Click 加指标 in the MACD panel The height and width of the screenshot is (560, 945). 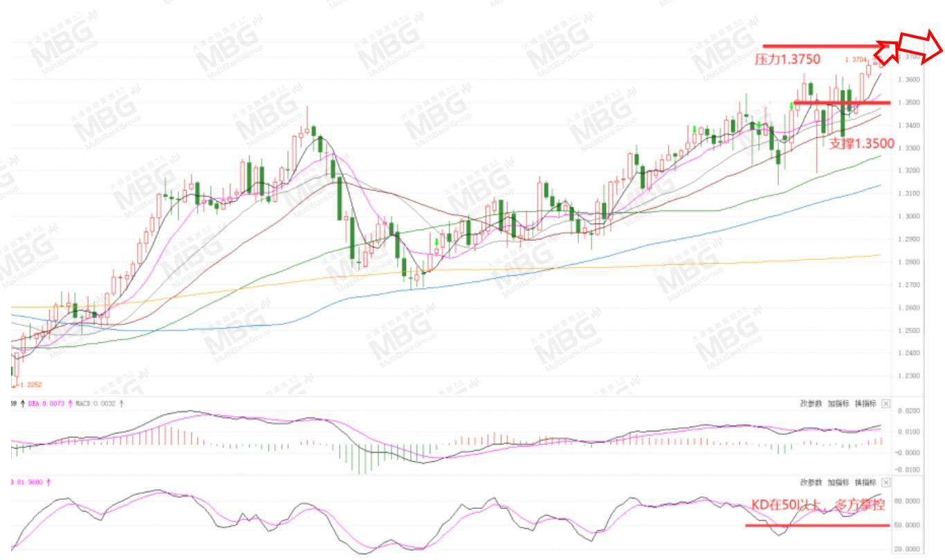pos(838,404)
